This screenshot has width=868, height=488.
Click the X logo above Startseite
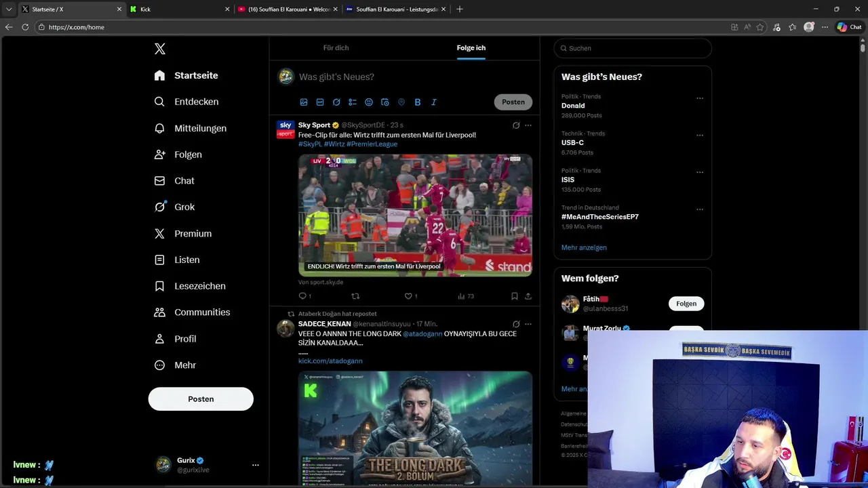click(160, 49)
